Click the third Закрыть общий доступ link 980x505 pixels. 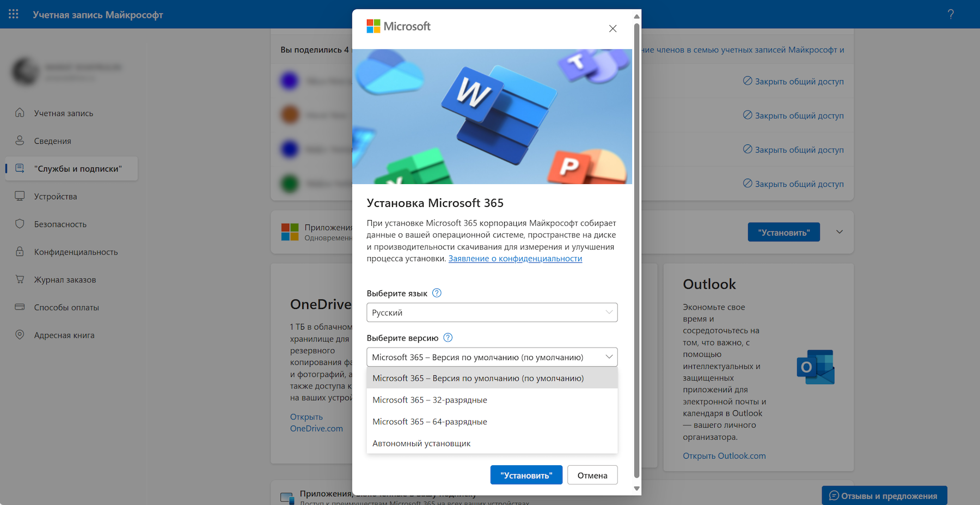click(x=793, y=150)
